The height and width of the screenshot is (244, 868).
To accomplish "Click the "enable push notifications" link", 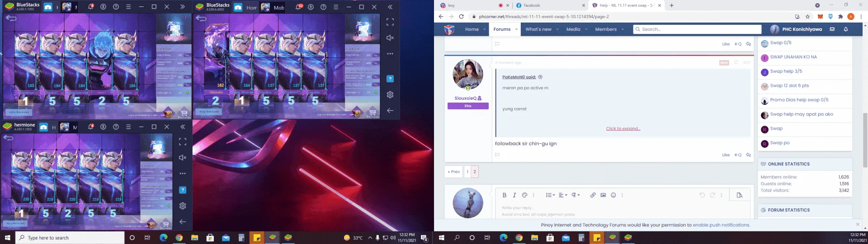I will tap(721, 225).
